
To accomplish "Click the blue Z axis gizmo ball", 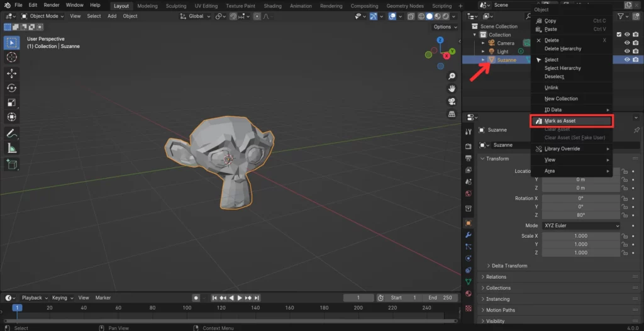I will point(440,40).
